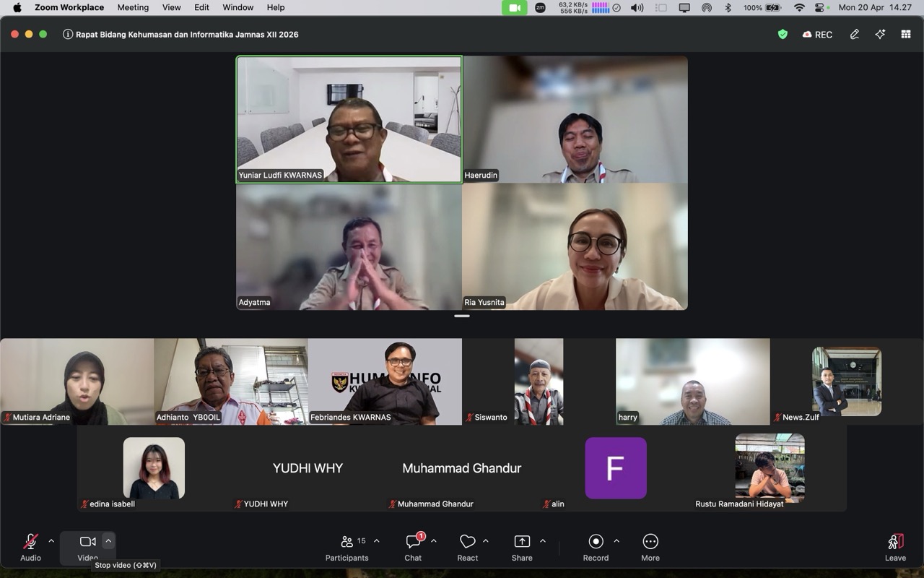This screenshot has height=578, width=924.
Task: Open the Meeting menu in menu bar
Action: (x=133, y=7)
